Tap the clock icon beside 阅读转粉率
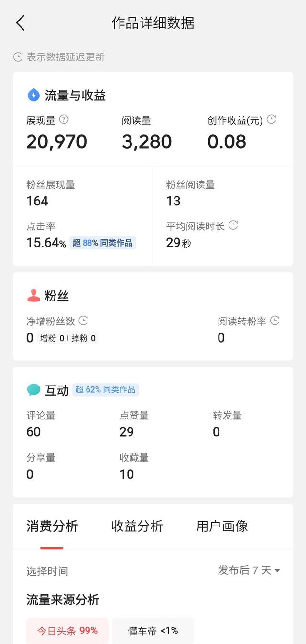The height and width of the screenshot is (644, 306). [274, 321]
